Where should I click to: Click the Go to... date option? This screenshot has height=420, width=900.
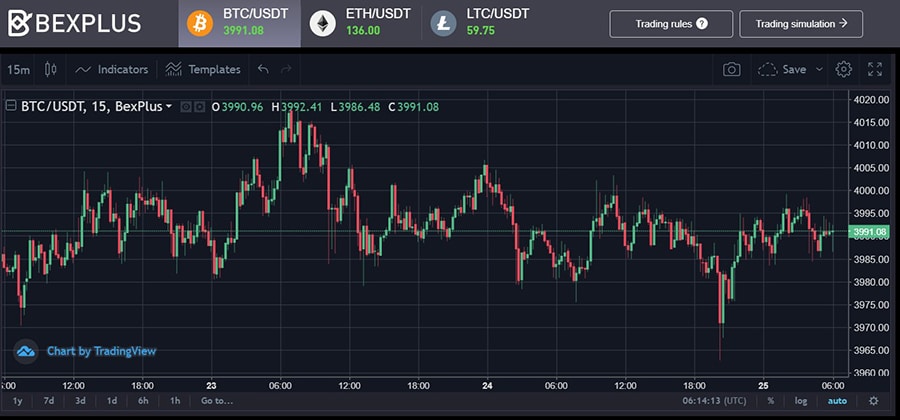click(x=216, y=401)
